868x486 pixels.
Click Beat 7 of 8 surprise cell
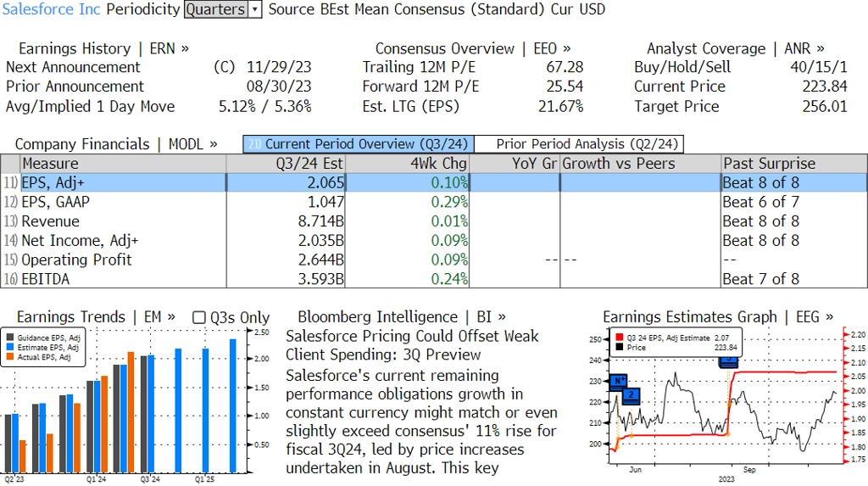761,279
